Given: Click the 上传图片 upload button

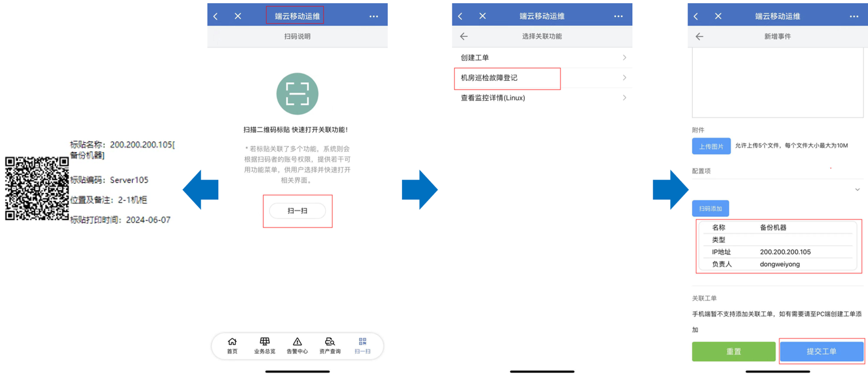Looking at the screenshot, I should point(711,146).
